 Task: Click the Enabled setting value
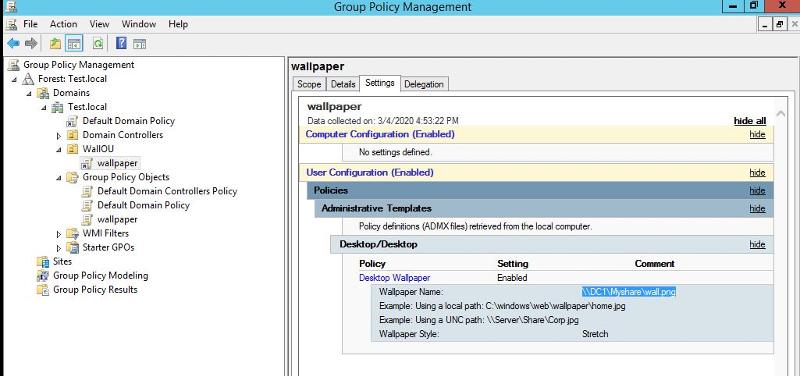(x=512, y=278)
